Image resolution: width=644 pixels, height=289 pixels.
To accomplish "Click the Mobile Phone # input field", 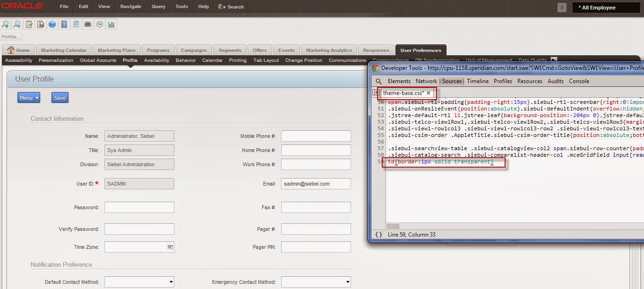I will point(316,136).
